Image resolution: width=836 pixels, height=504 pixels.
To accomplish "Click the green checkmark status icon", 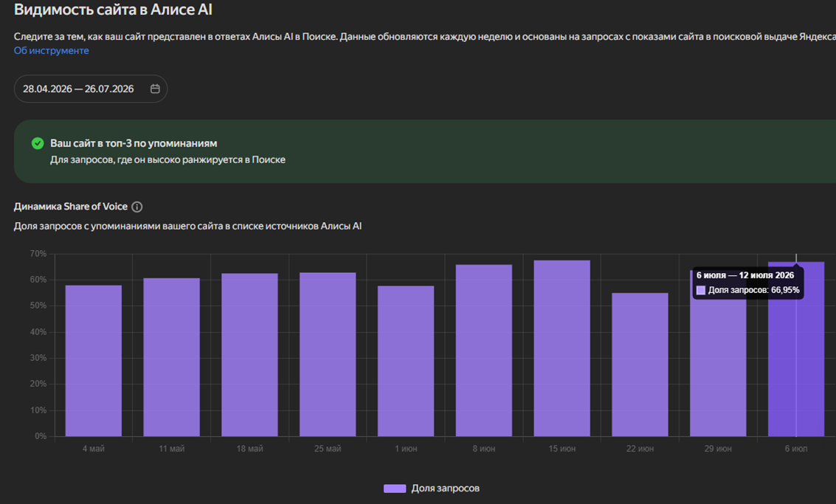I will pyautogui.click(x=38, y=143).
